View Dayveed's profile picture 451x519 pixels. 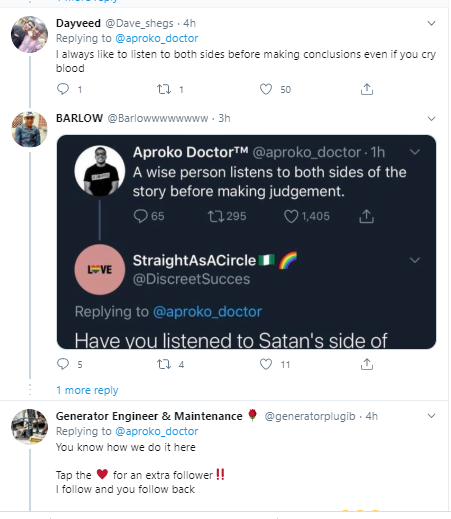pos(29,34)
